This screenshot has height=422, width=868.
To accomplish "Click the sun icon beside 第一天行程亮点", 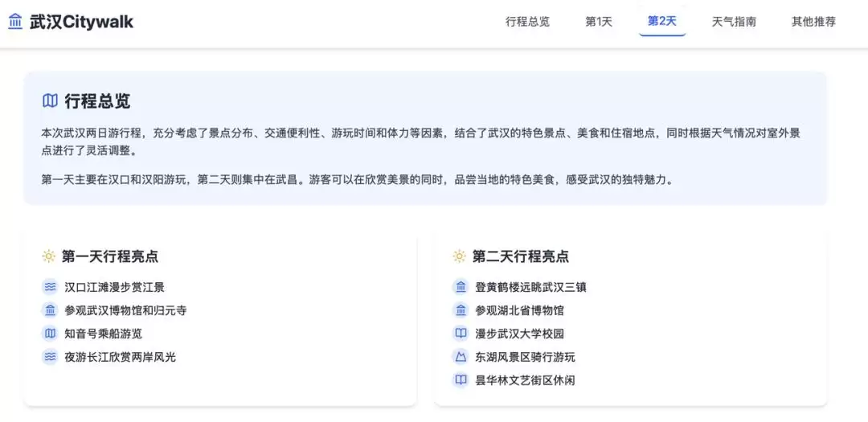I will [x=49, y=256].
